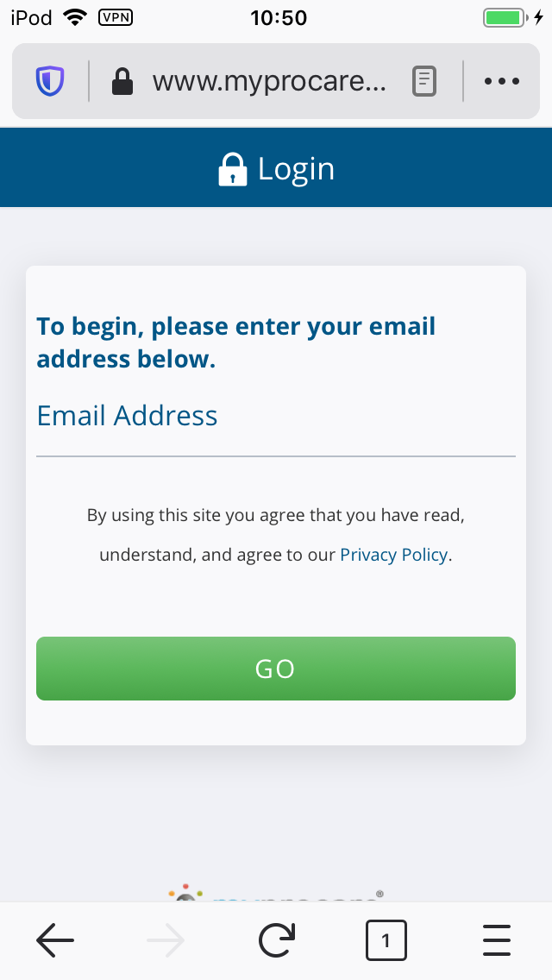Tap the Wi-Fi icon in the status bar
This screenshot has width=552, height=980.
[76, 16]
